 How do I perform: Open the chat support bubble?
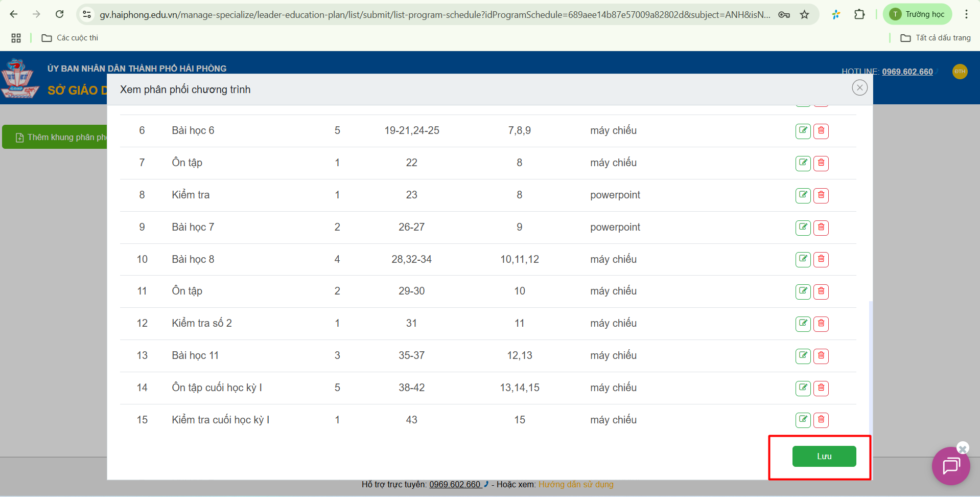click(x=950, y=466)
